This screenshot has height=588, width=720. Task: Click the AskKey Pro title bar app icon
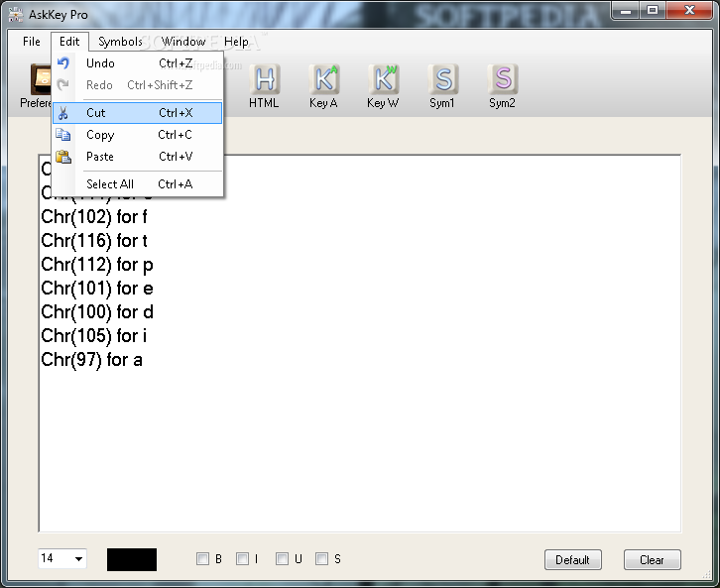16,15
